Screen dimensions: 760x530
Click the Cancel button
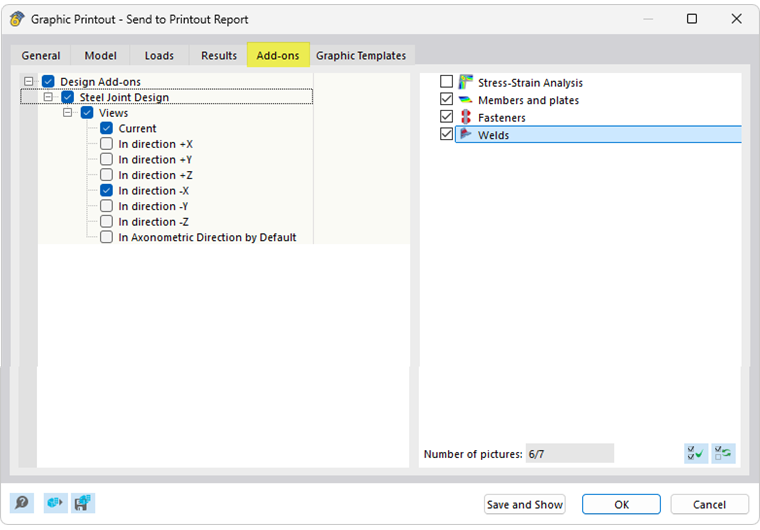coord(709,504)
